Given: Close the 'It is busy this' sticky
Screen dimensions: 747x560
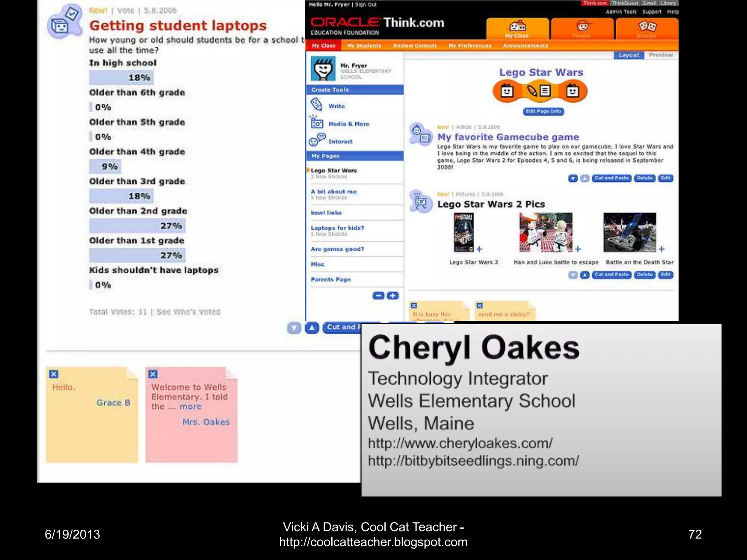Looking at the screenshot, I should pos(414,306).
